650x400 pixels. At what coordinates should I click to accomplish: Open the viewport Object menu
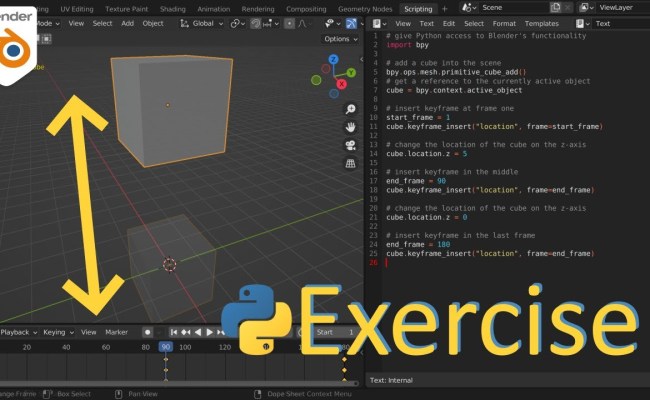[x=153, y=24]
